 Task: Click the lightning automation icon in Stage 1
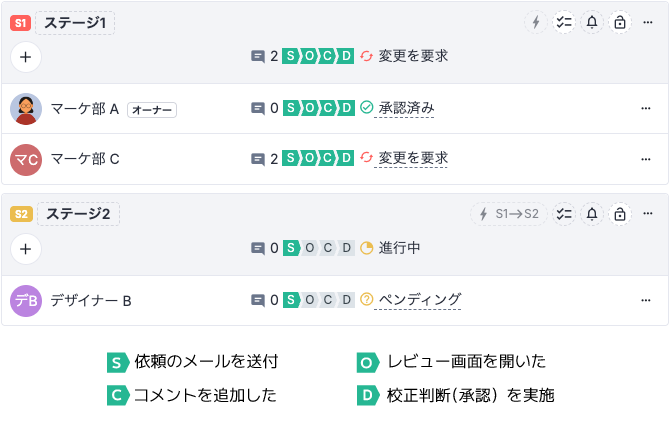pos(536,22)
